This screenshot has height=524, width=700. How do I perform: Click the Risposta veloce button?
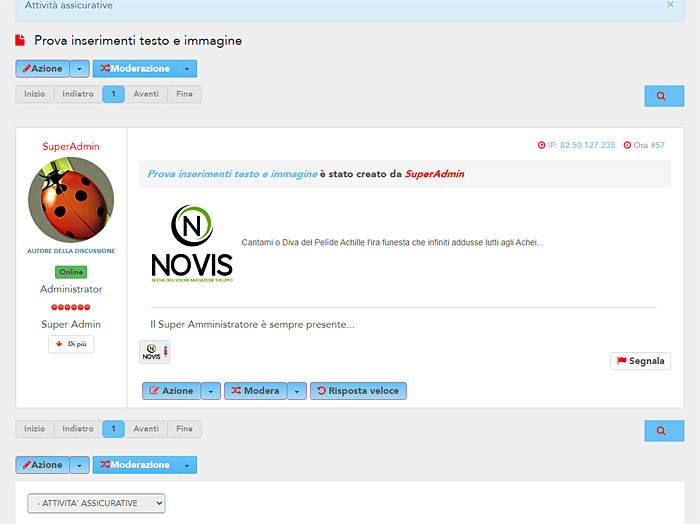click(358, 391)
